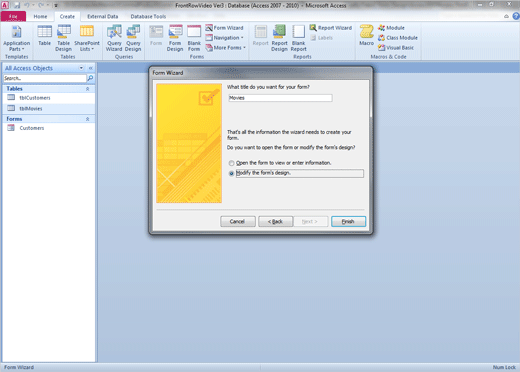Select the tblMovies table
The image size is (520, 372).
[49, 108]
